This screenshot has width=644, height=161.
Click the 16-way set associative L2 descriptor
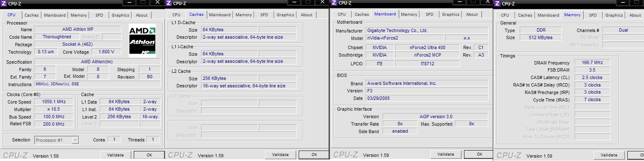click(249, 86)
